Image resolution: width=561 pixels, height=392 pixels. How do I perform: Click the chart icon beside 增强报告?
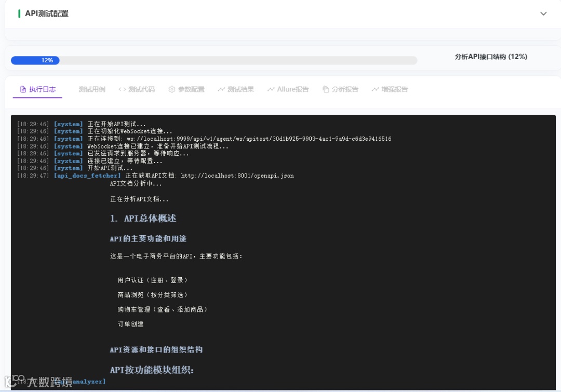point(375,89)
